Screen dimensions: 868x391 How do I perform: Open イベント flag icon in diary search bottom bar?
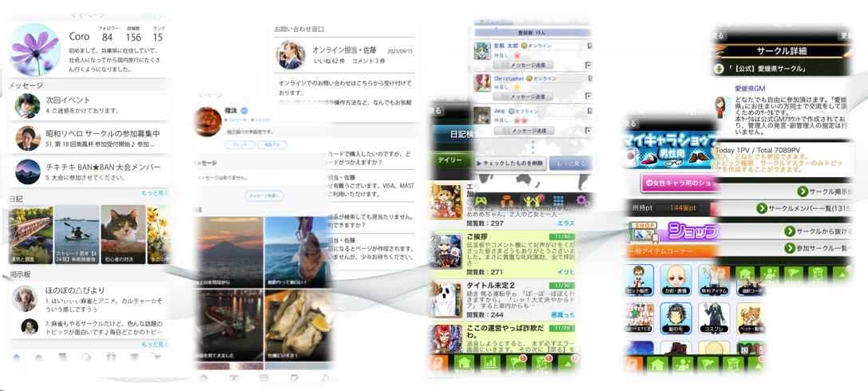(x=517, y=365)
